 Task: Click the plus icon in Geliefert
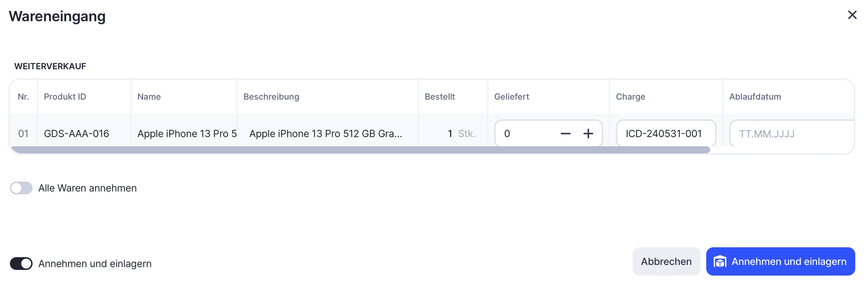click(588, 134)
